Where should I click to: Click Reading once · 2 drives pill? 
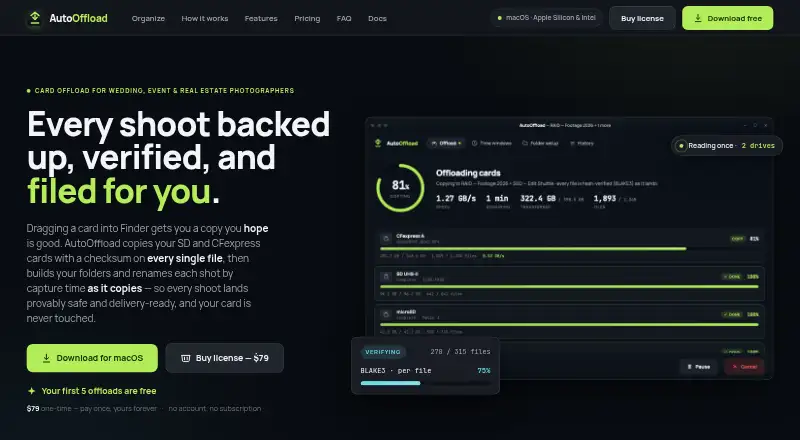tap(727, 145)
